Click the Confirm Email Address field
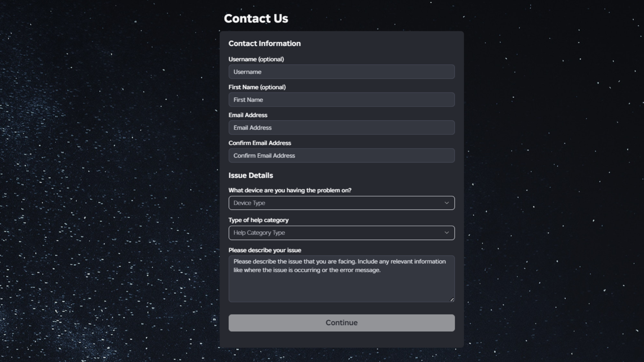 point(341,155)
